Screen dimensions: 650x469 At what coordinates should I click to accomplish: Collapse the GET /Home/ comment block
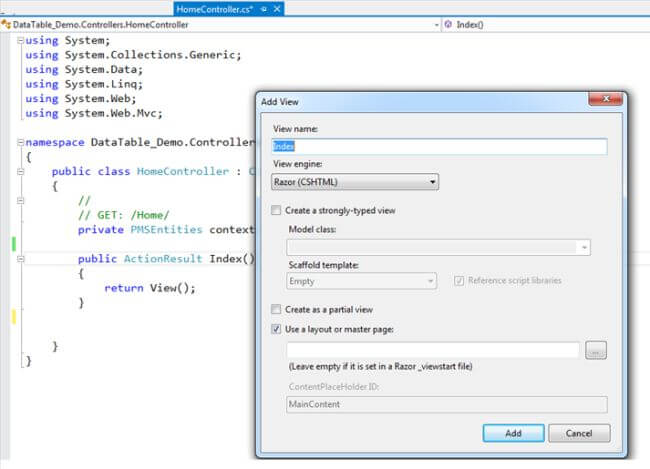coord(20,201)
